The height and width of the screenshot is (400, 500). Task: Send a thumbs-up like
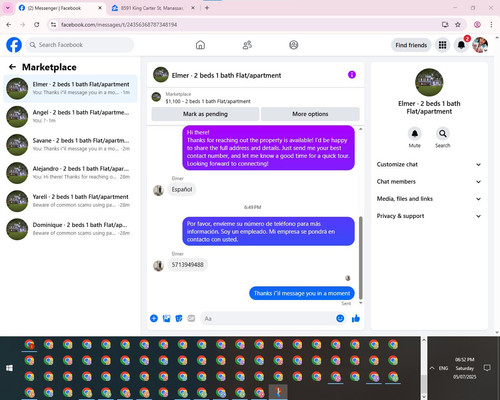[x=356, y=318]
